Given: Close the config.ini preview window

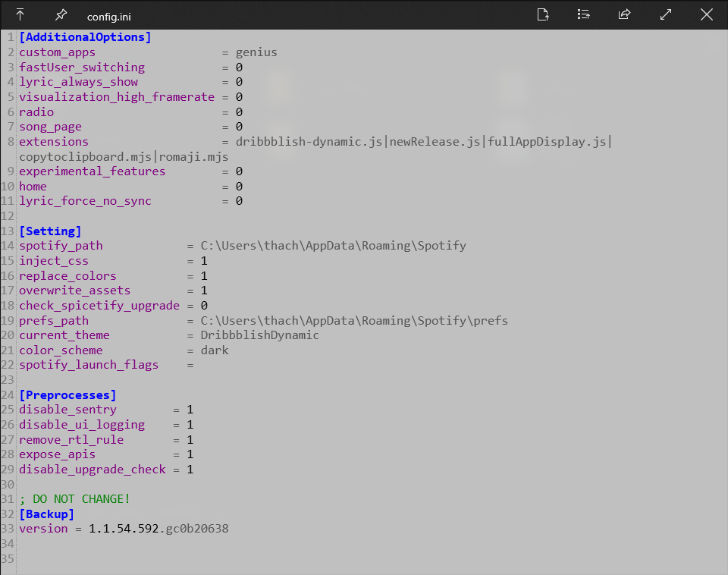Looking at the screenshot, I should point(706,14).
